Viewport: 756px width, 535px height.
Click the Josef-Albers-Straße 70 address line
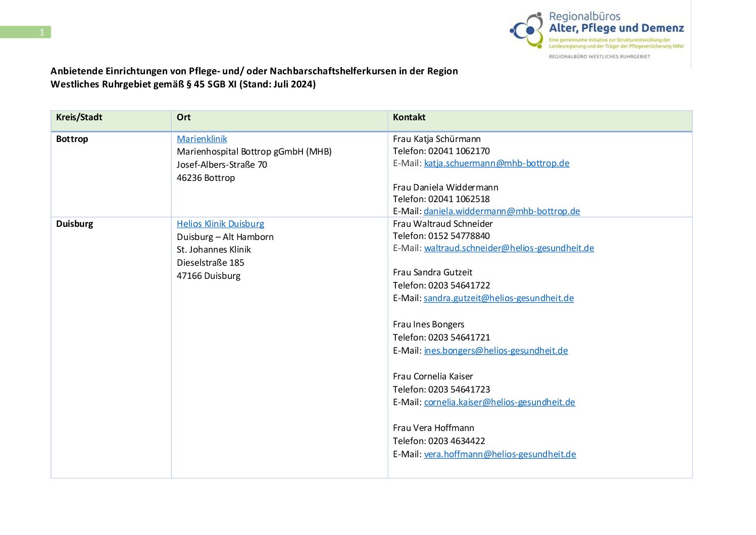pyautogui.click(x=222, y=165)
